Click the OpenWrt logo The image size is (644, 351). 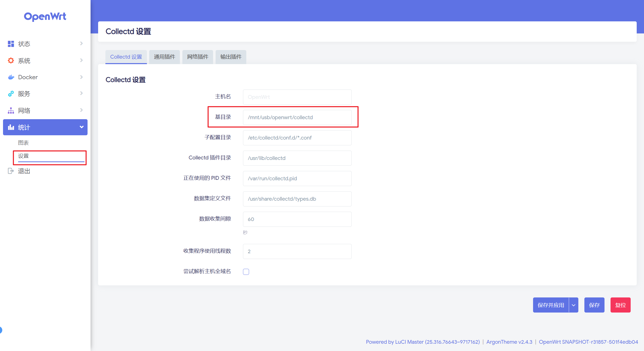pos(45,17)
